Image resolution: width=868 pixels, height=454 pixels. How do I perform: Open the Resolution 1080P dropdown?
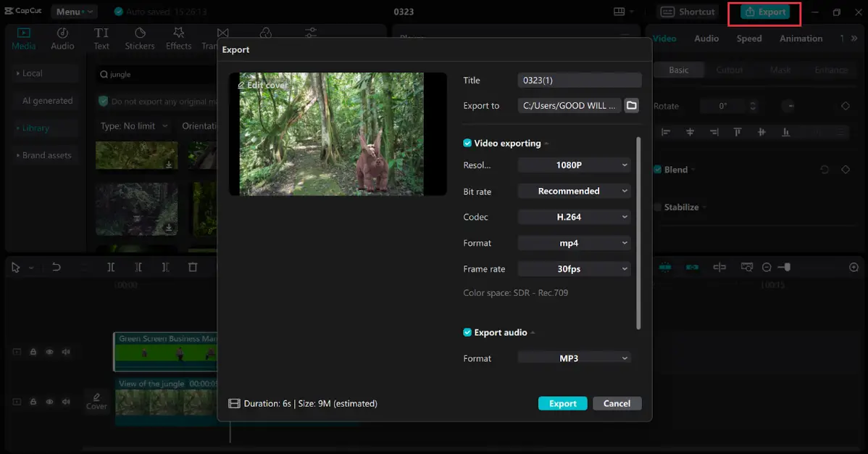pyautogui.click(x=574, y=165)
